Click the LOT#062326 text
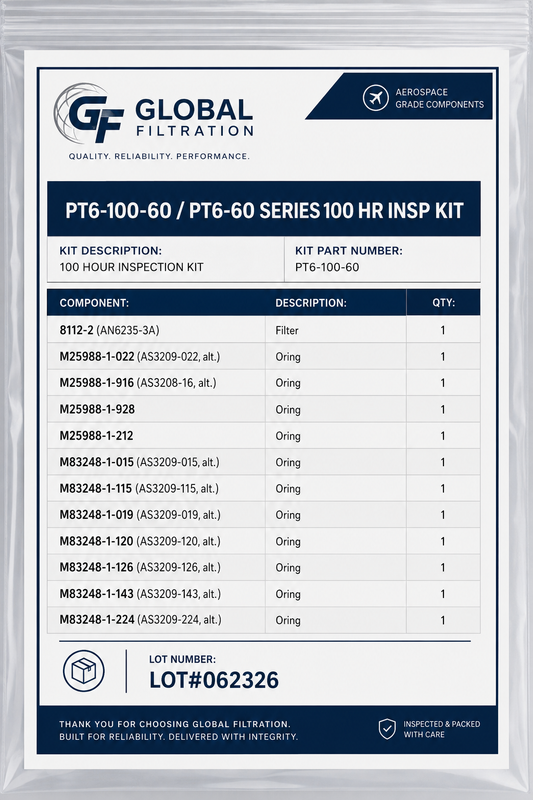533x800 pixels. tap(214, 680)
